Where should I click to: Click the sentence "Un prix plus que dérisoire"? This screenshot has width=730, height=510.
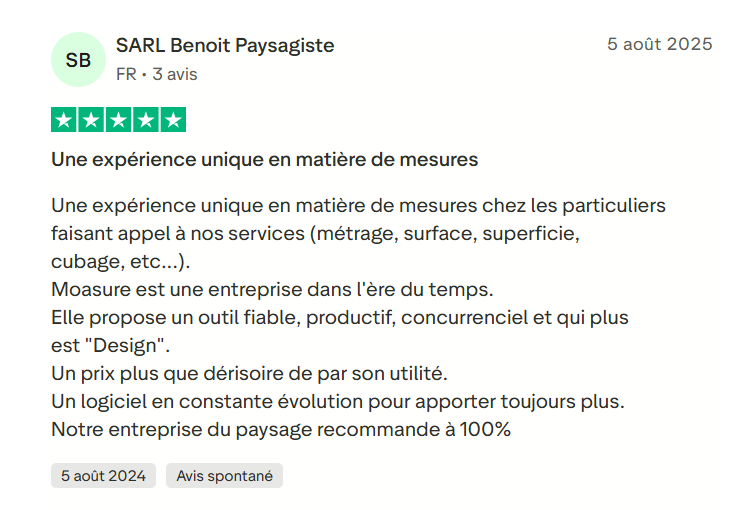(248, 374)
